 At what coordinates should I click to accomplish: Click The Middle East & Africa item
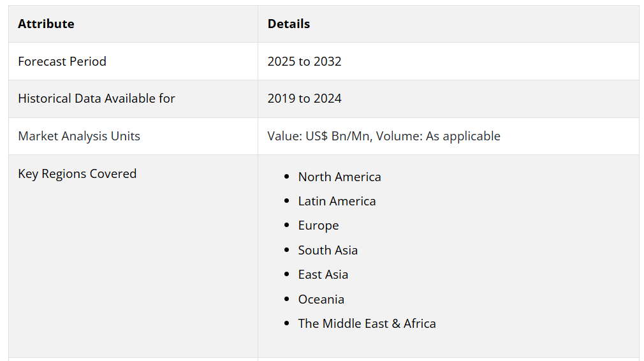click(x=367, y=324)
